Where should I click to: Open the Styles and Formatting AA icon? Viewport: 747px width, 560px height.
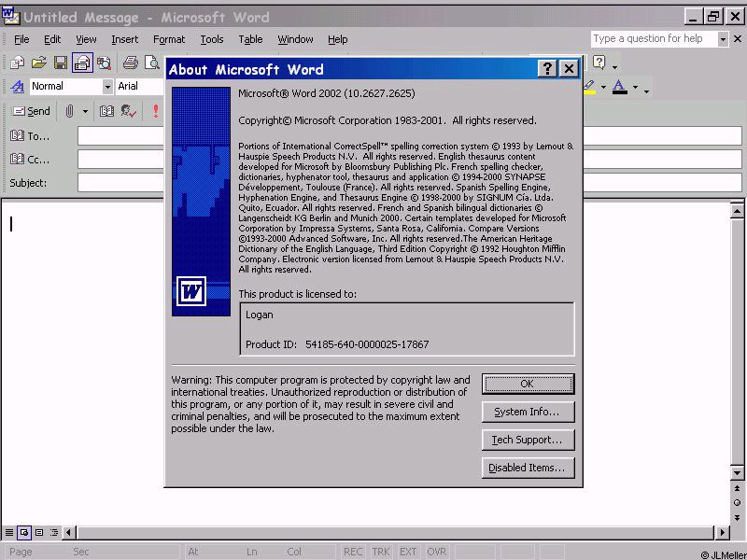(18, 86)
